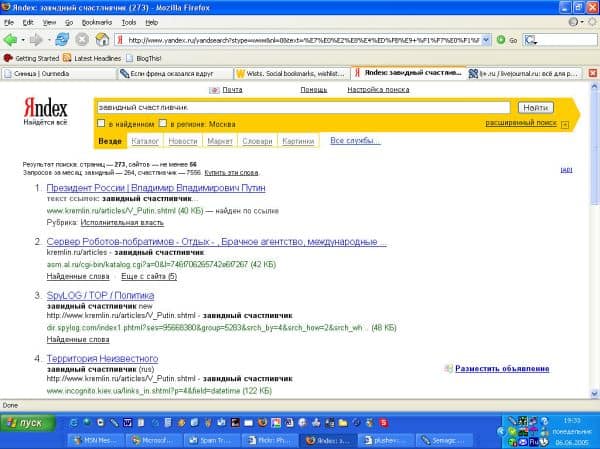Switch to livejournal.ru tab
This screenshot has height=449, width=600.
point(525,73)
